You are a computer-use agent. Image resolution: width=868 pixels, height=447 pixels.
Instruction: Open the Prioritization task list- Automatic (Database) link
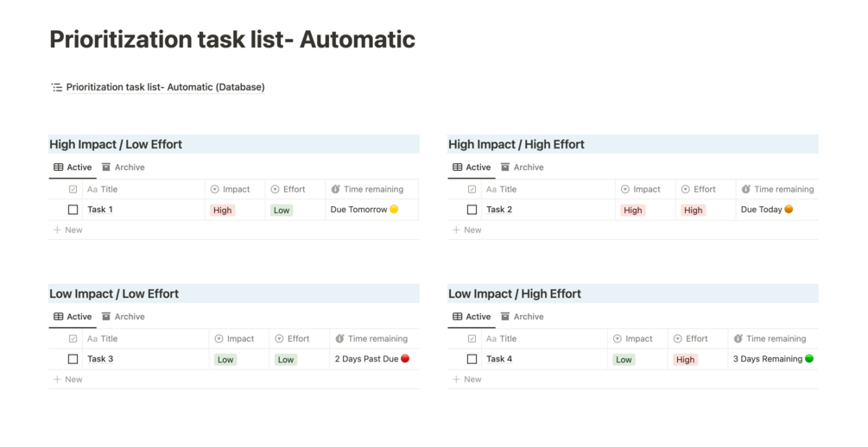[165, 87]
